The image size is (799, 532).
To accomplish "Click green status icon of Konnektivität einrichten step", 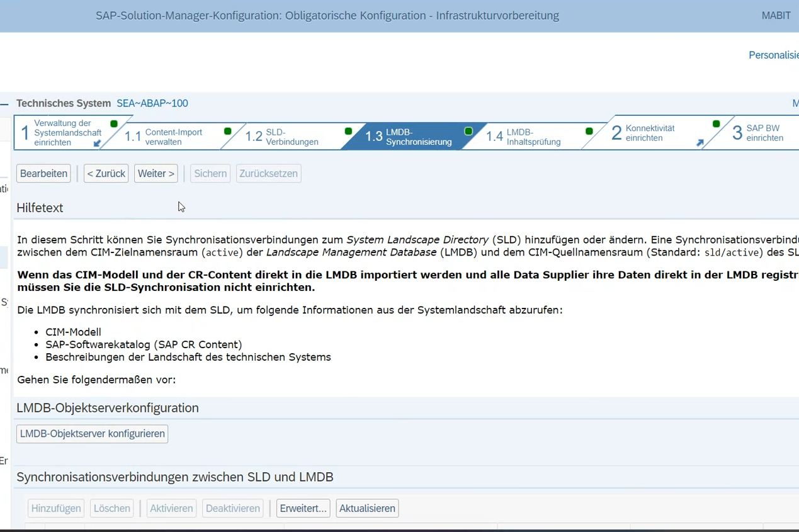I will coord(716,124).
